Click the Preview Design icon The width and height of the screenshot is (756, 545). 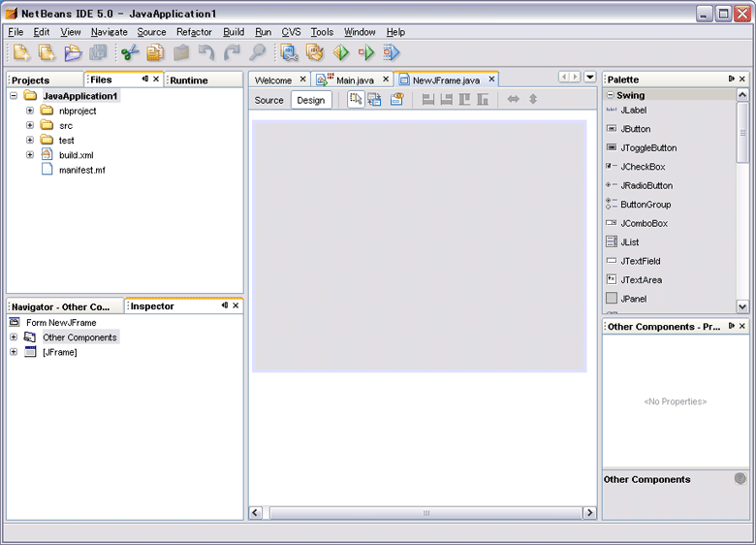coord(396,99)
